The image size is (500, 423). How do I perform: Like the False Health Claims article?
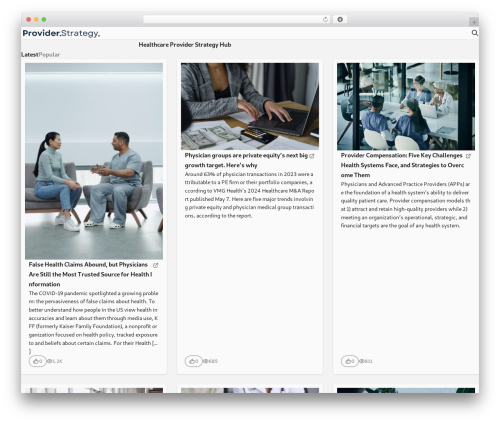pos(37,361)
